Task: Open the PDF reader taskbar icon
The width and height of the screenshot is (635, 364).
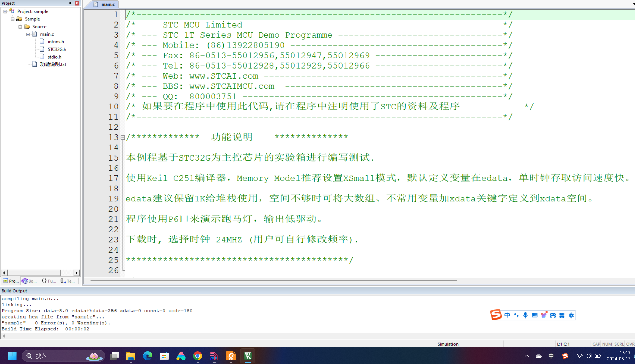Action: 231,356
